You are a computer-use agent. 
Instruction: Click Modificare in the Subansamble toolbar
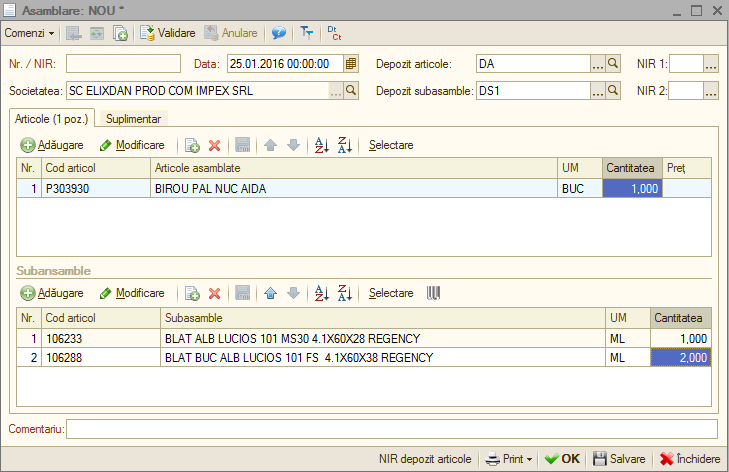point(132,293)
